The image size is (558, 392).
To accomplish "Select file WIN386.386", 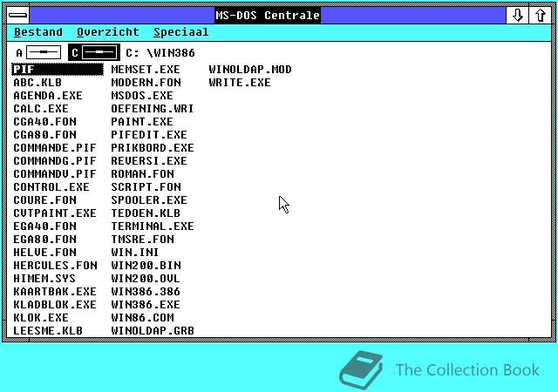I will pos(146,292).
